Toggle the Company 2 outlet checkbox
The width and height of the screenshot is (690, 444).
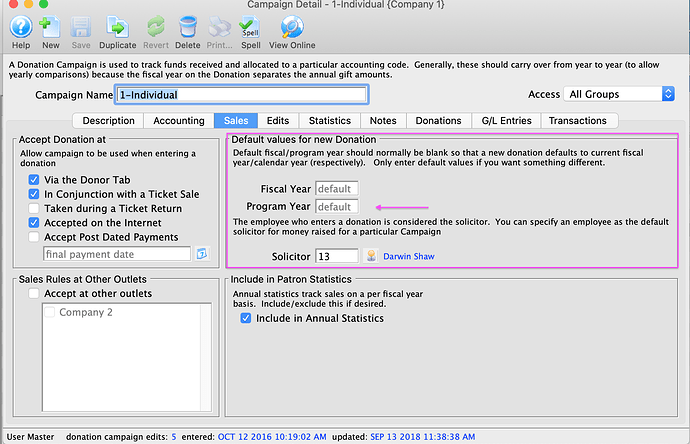50,312
